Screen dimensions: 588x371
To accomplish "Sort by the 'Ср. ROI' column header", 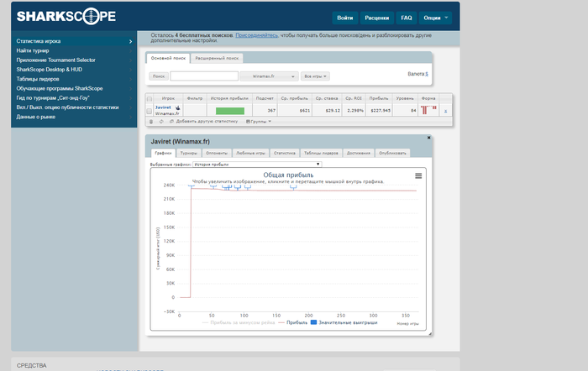I will tap(354, 98).
